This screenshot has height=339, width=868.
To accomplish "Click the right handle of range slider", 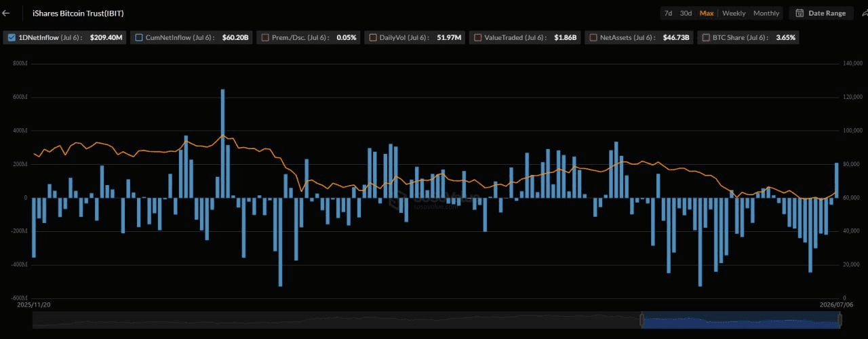I will (x=839, y=320).
